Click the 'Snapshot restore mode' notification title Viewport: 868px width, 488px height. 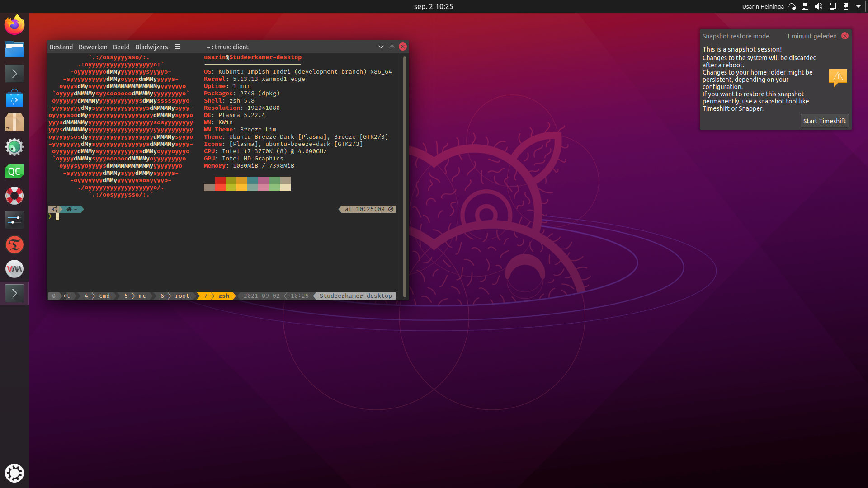(736, 36)
